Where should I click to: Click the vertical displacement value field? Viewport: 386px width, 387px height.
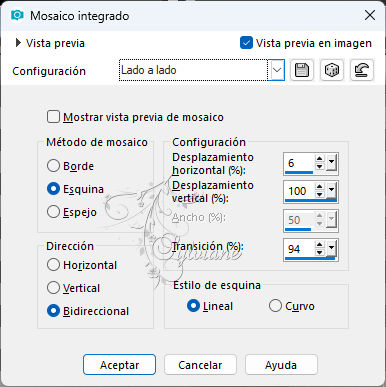point(300,191)
